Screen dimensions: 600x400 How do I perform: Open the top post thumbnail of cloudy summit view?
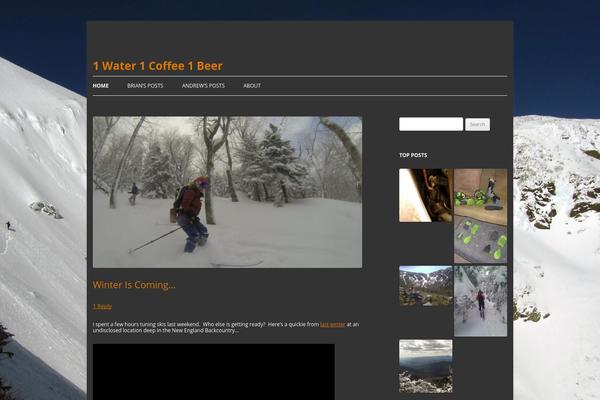(426, 366)
